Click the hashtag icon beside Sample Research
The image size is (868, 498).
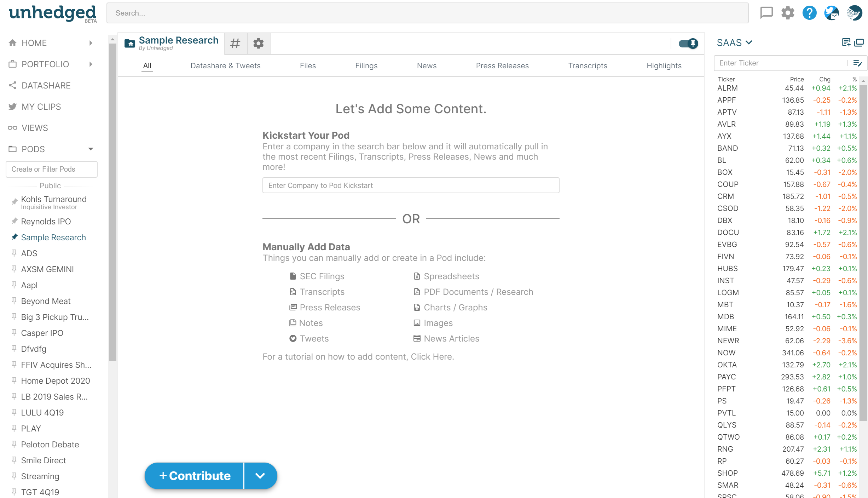point(235,44)
